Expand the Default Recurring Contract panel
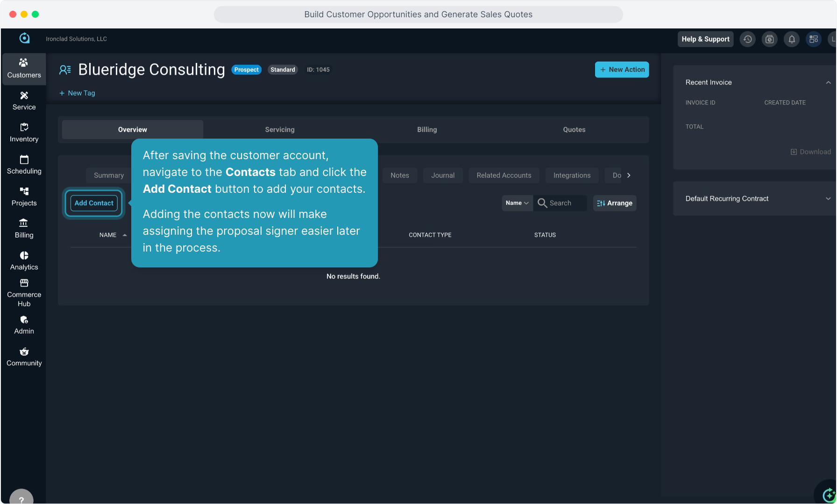 (828, 199)
